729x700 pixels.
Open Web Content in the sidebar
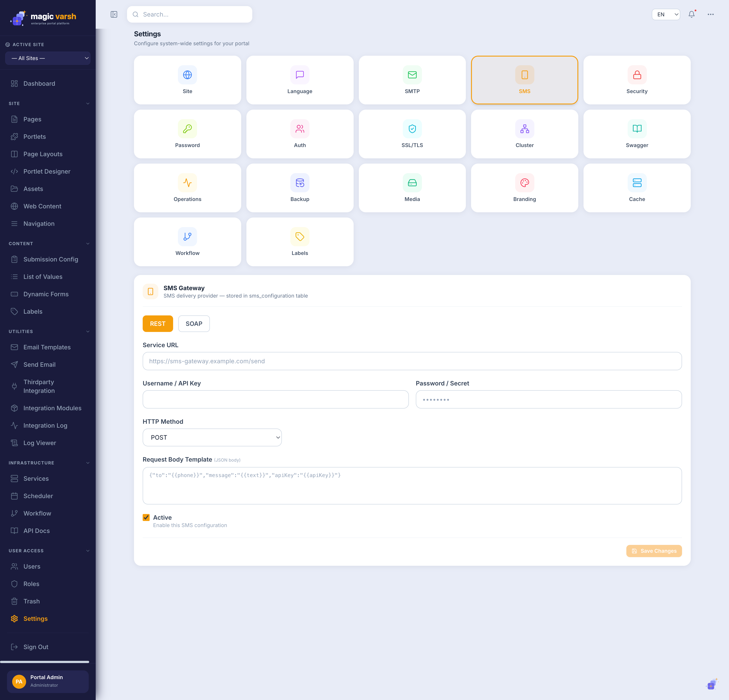48,206
